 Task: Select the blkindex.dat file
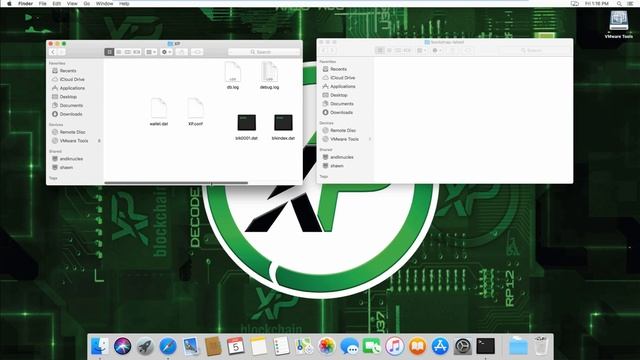coord(283,127)
